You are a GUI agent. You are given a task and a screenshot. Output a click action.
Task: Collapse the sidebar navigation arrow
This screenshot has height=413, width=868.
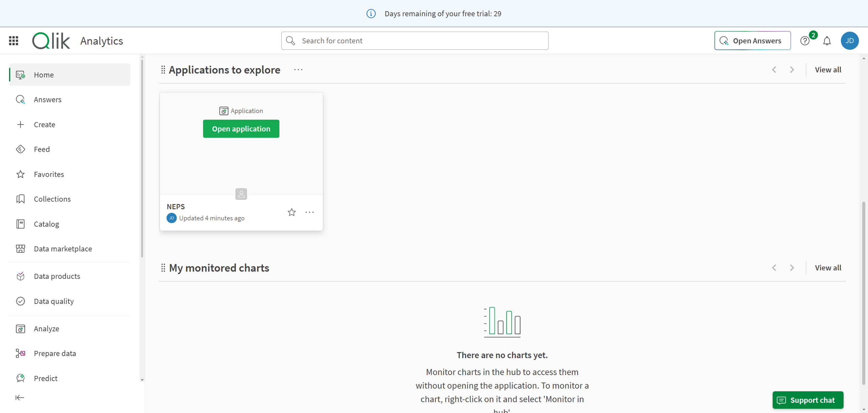tap(20, 397)
